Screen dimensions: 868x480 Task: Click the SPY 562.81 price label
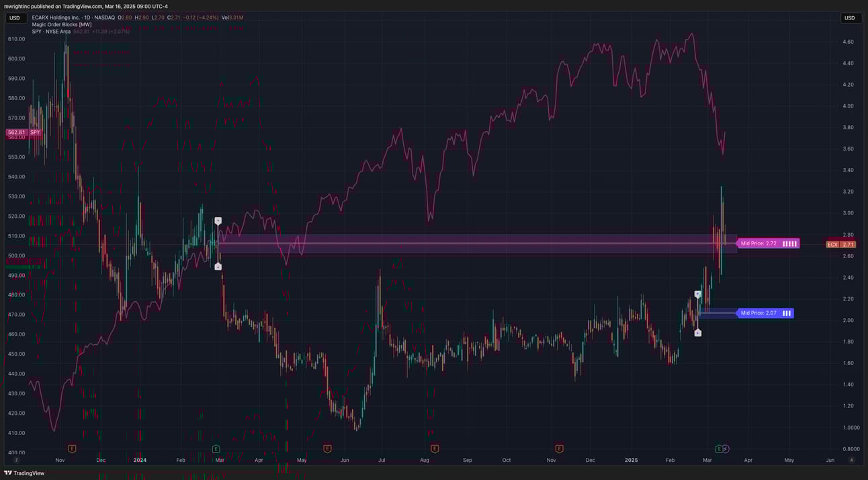coord(25,132)
